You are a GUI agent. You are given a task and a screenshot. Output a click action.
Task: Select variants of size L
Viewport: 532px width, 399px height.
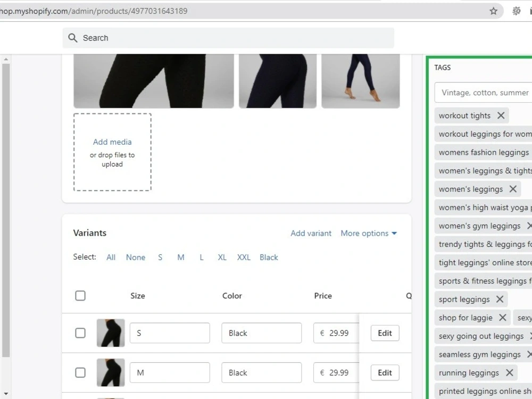tap(202, 257)
